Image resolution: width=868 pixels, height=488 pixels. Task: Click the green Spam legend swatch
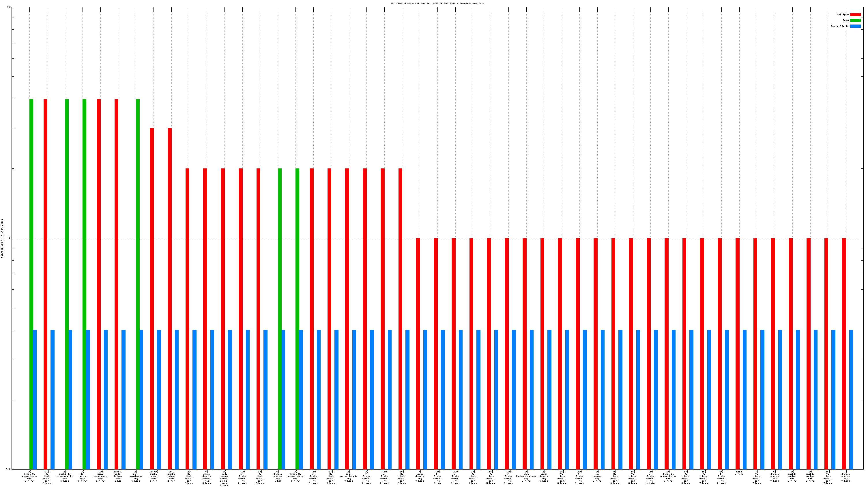[x=855, y=20]
